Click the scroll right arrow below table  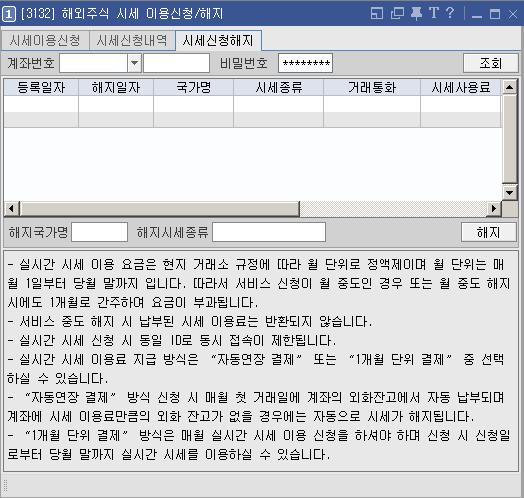pos(494,209)
